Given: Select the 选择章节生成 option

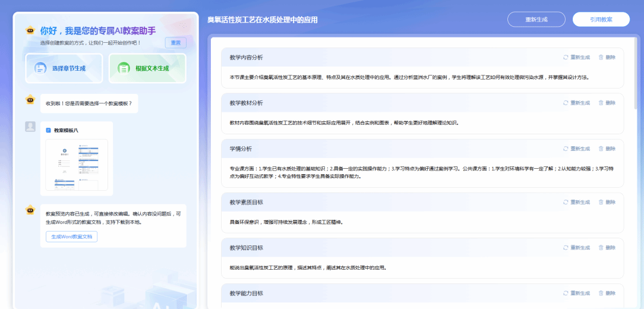Looking at the screenshot, I should [64, 68].
